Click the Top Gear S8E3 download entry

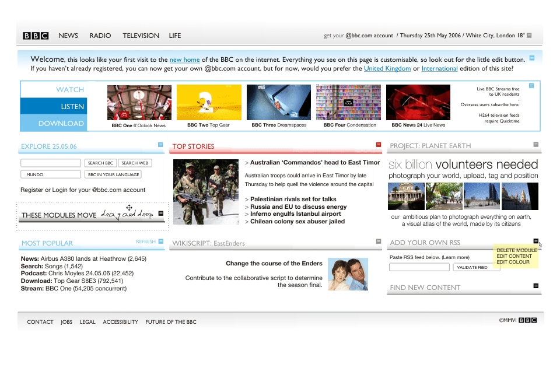point(72,281)
